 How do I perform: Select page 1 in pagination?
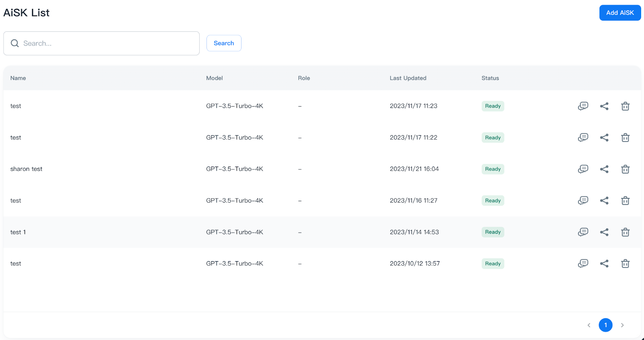(605, 325)
